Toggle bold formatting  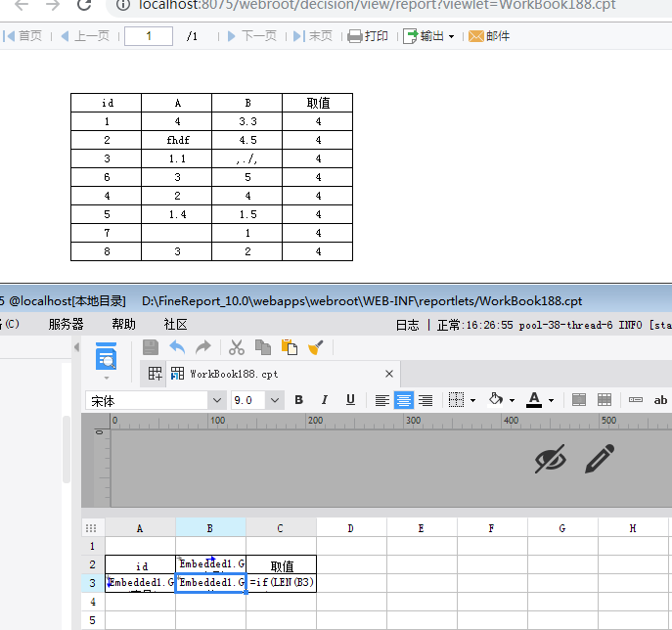(x=299, y=400)
